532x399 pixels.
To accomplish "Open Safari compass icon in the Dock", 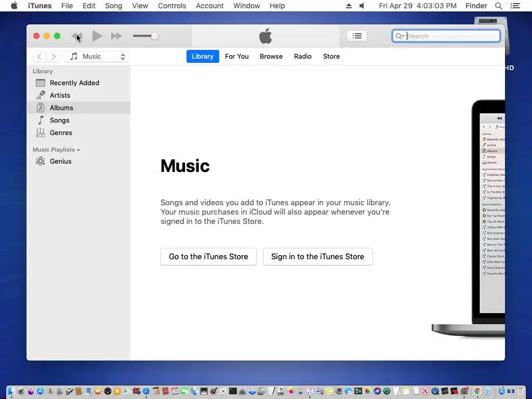I will pyautogui.click(x=146, y=391).
